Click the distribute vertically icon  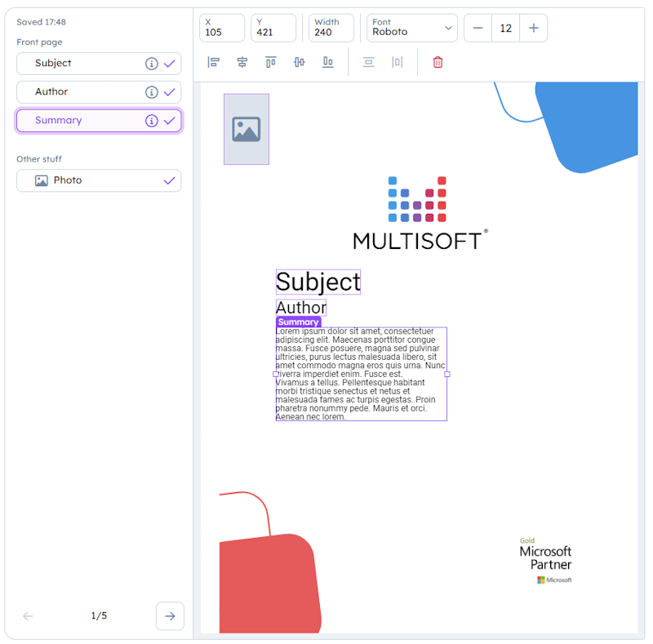[369, 63]
